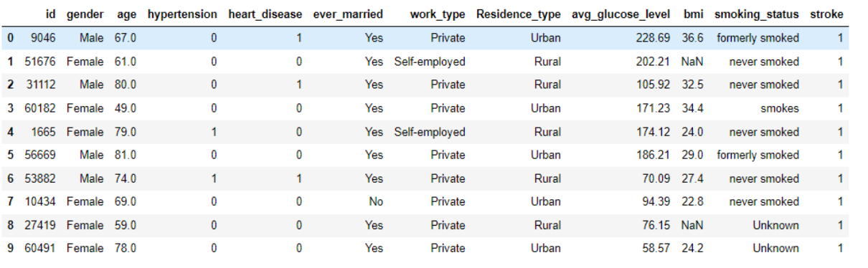
Task: Click row index 0 label
Action: coord(11,38)
